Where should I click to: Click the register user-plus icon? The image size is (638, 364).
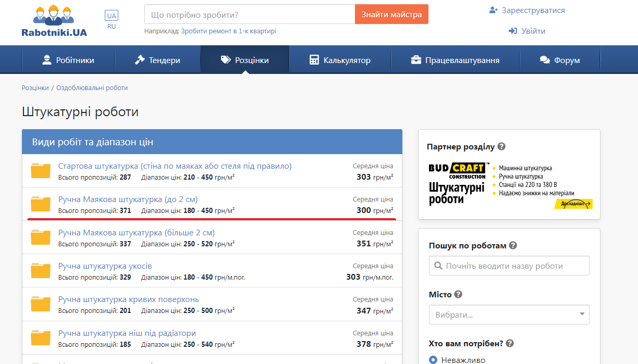(x=494, y=10)
